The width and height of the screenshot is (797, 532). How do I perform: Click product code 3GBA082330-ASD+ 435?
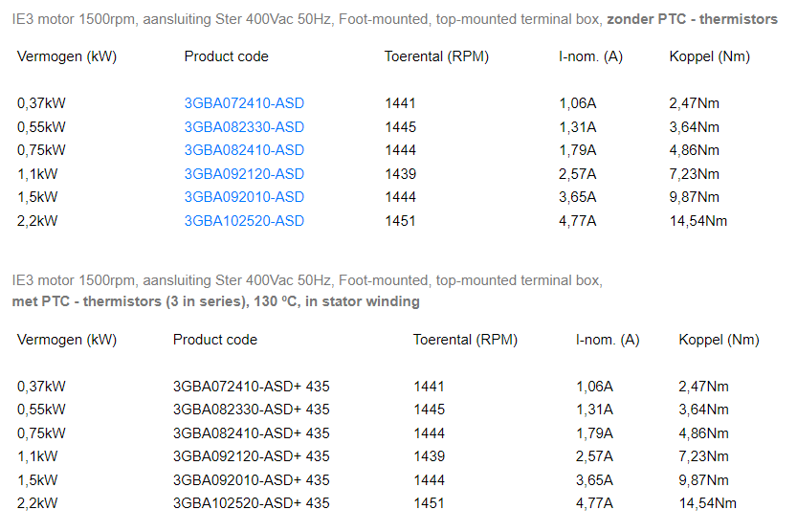(251, 410)
